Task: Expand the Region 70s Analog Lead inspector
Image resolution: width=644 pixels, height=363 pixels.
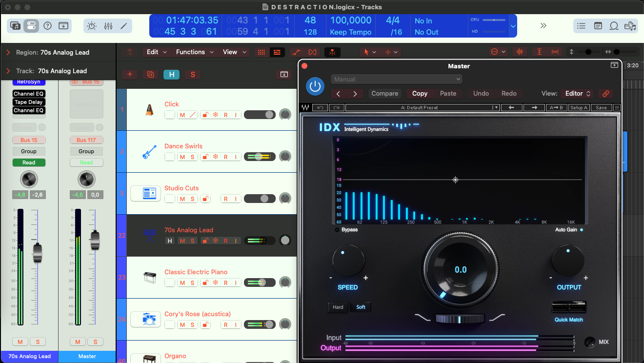Action: tap(8, 52)
